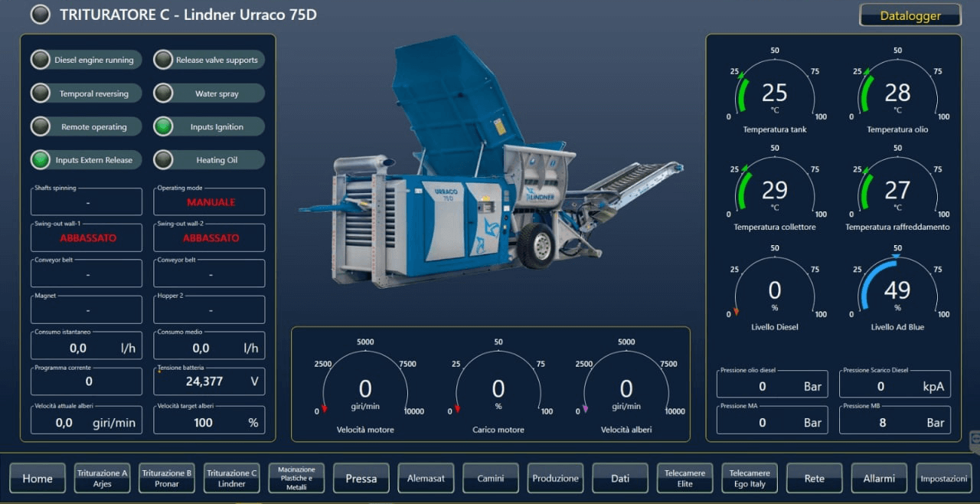Viewport: 980px width, 504px height.
Task: Click the Temperatura collettore gauge
Action: click(x=775, y=188)
